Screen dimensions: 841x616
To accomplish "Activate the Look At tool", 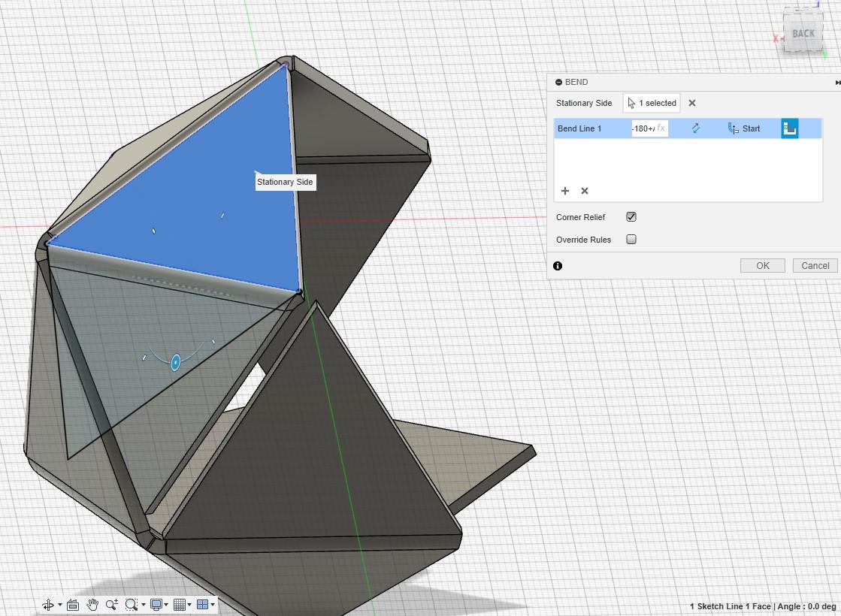I will (x=73, y=605).
